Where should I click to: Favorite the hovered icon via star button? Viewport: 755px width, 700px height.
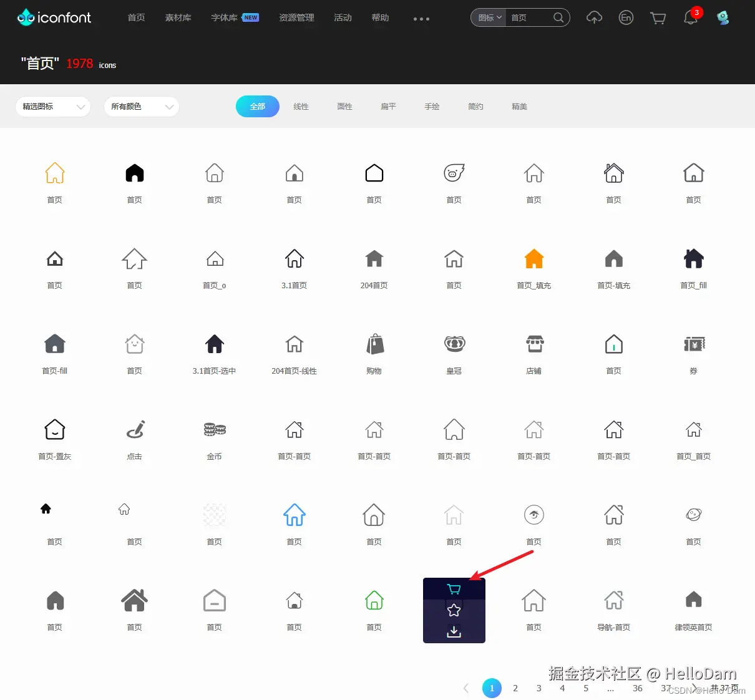pos(454,610)
